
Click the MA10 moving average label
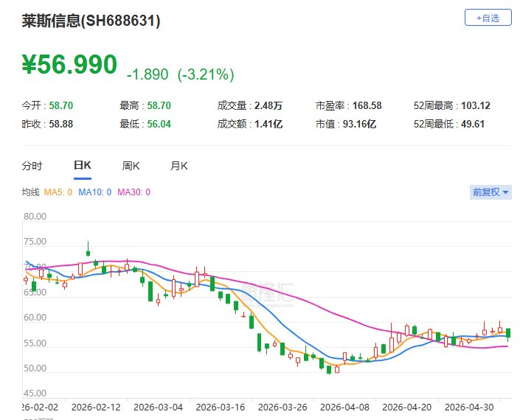95,192
